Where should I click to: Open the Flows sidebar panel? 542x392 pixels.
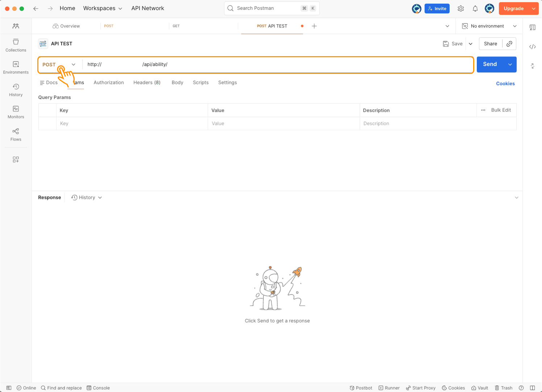point(16,135)
